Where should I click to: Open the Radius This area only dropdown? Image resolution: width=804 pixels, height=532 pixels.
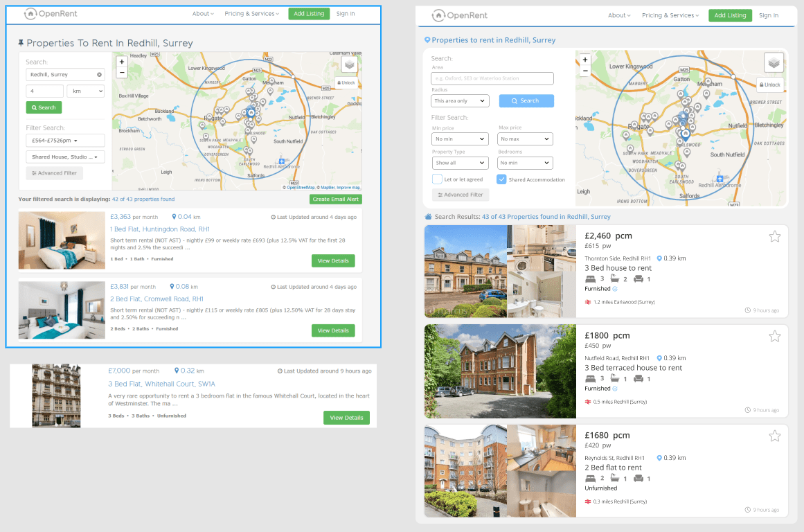pos(460,101)
